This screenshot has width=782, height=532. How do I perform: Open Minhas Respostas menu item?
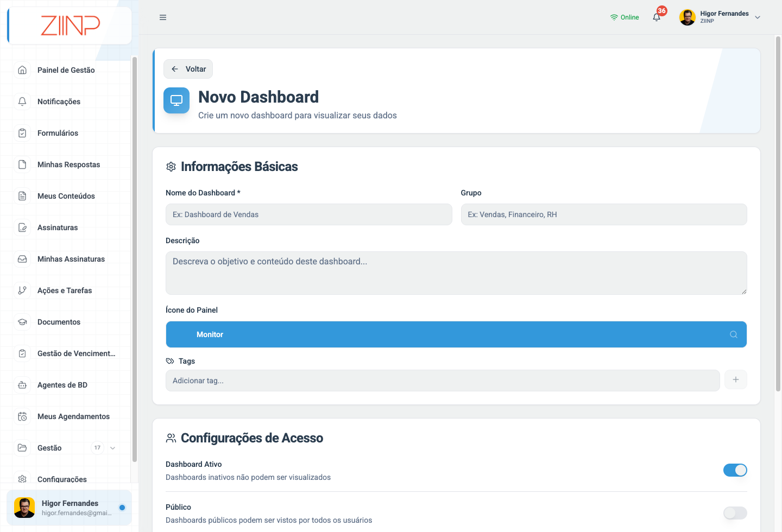tap(66, 164)
